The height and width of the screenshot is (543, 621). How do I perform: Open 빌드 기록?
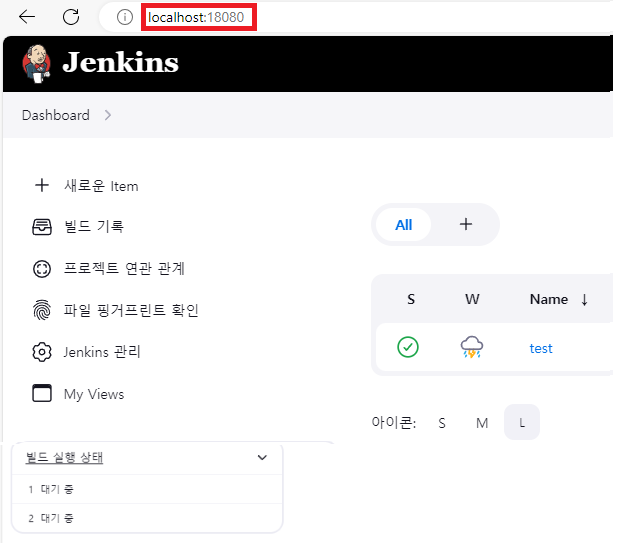point(94,227)
